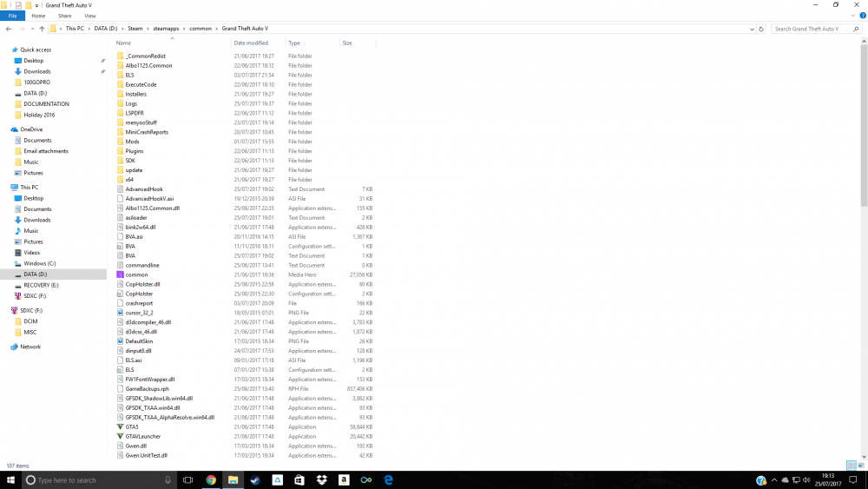Select RECOVERY (E:) drive in sidebar
Viewport: 868px width, 489px height.
[x=41, y=285]
